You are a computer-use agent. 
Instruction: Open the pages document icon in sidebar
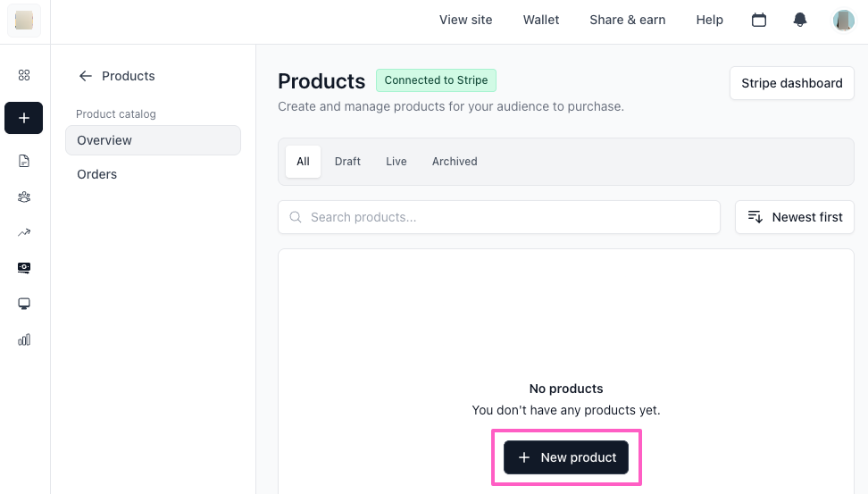(x=24, y=161)
